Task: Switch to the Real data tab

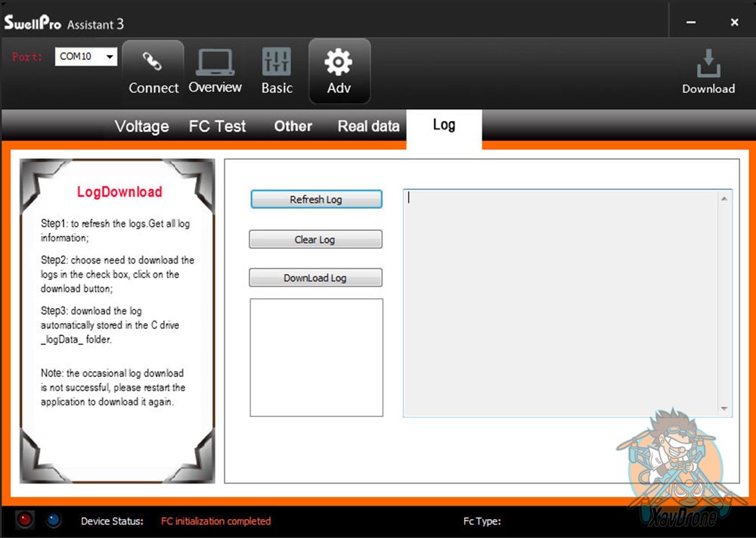Action: pyautogui.click(x=368, y=126)
